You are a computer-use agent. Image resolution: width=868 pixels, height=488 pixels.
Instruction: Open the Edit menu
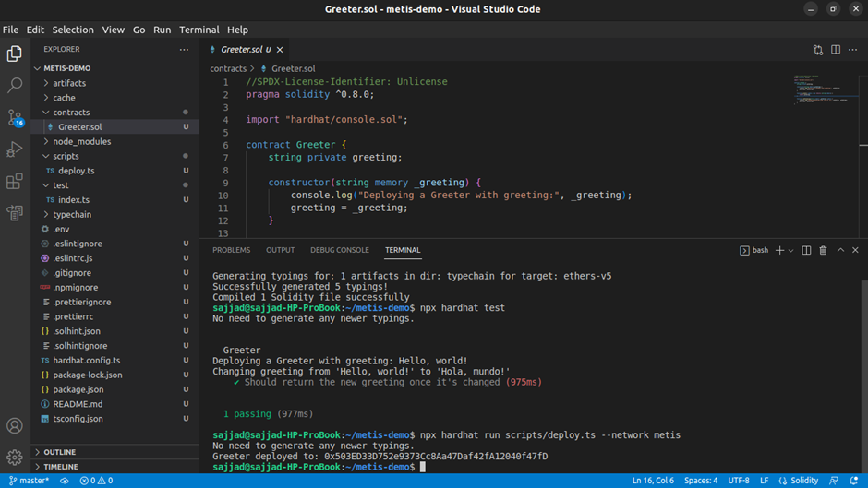click(35, 30)
